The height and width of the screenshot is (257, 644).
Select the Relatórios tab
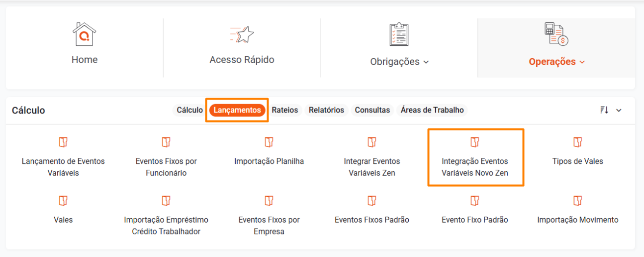pyautogui.click(x=326, y=110)
